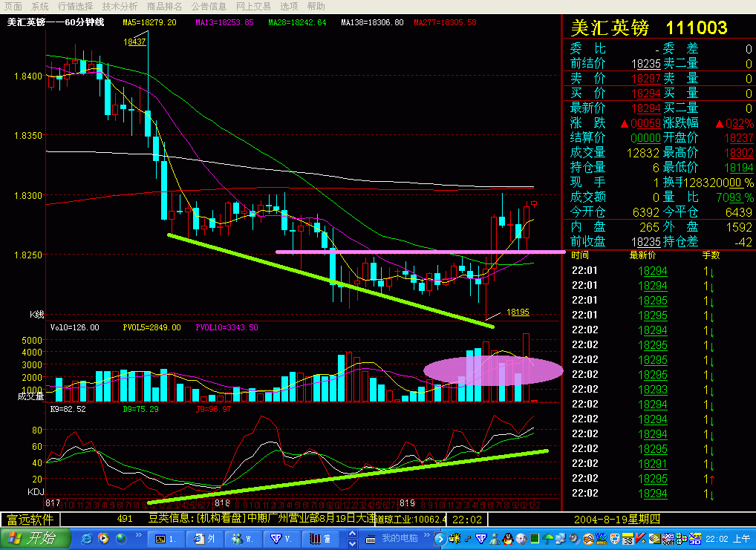756x550 pixels.
Task: Click the taskbar row up arrow
Action: 353,534
